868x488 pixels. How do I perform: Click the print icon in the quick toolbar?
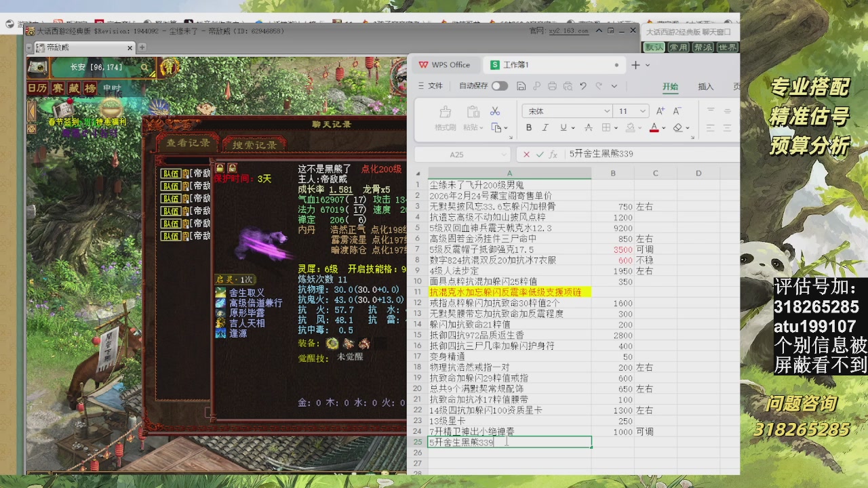[x=552, y=86]
